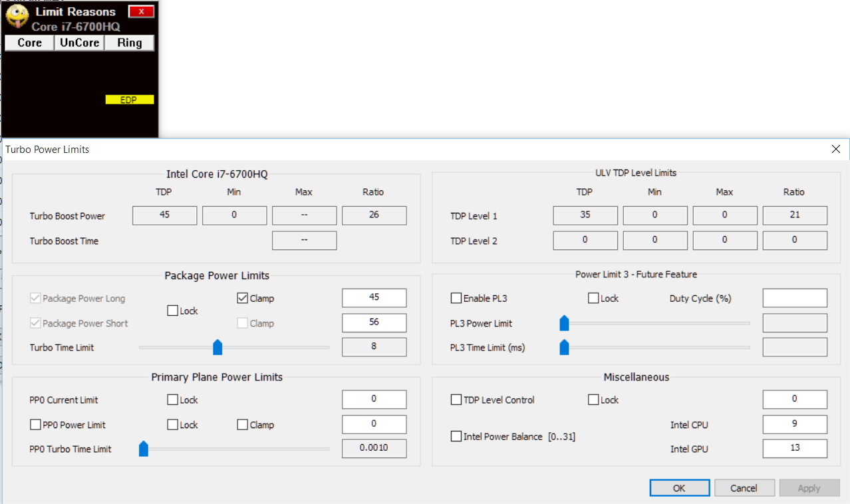Click the PL3 Power Limit slider thumb
The width and height of the screenshot is (850, 504).
click(x=564, y=323)
